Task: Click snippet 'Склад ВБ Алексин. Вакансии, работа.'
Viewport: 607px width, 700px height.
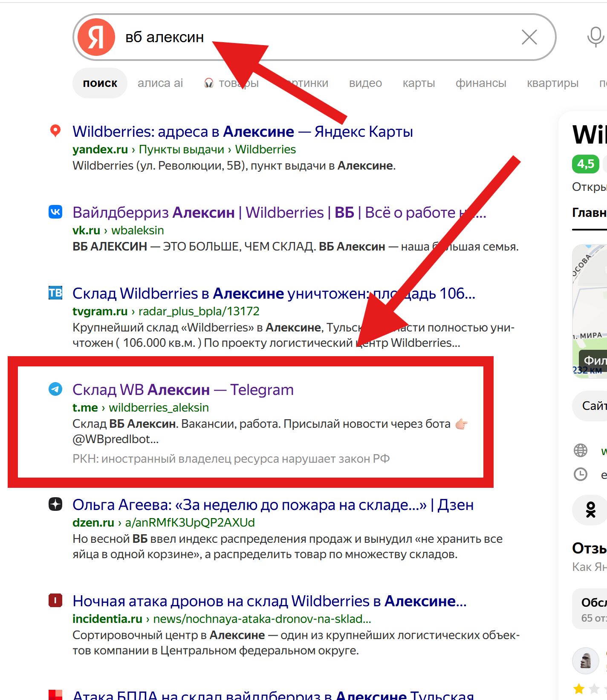Action: 270,432
